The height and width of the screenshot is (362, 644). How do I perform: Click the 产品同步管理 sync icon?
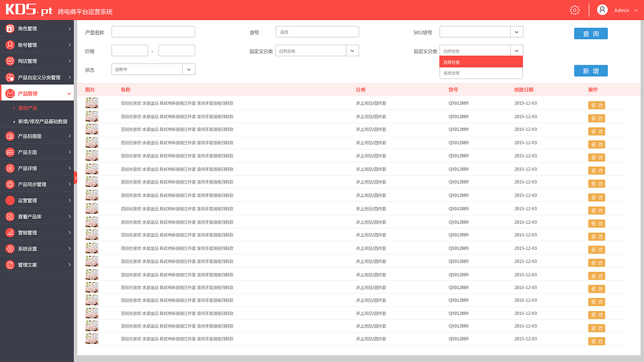tap(10, 184)
